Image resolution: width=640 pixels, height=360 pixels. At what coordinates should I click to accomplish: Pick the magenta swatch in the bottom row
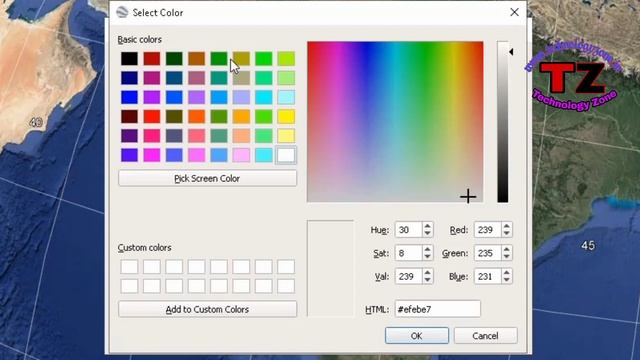click(152, 155)
